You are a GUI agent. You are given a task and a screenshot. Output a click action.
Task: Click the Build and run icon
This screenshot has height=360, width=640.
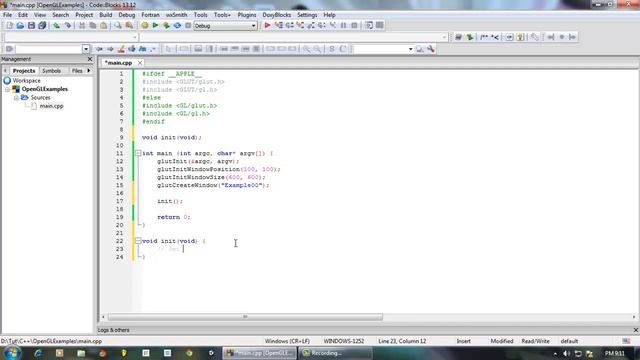click(x=166, y=25)
